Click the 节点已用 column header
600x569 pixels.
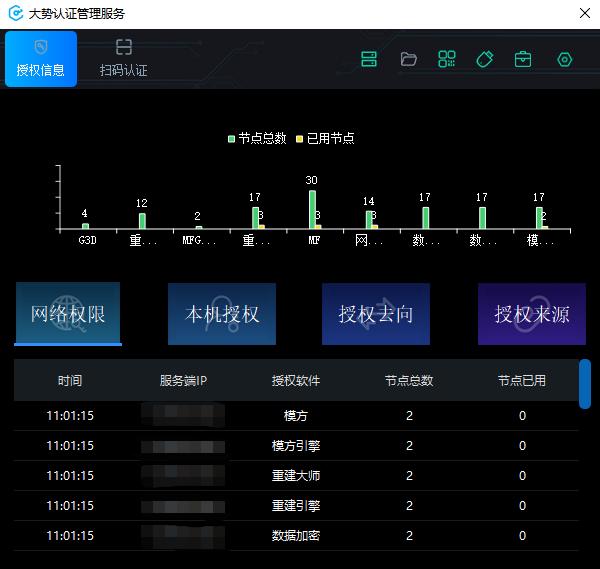click(522, 380)
